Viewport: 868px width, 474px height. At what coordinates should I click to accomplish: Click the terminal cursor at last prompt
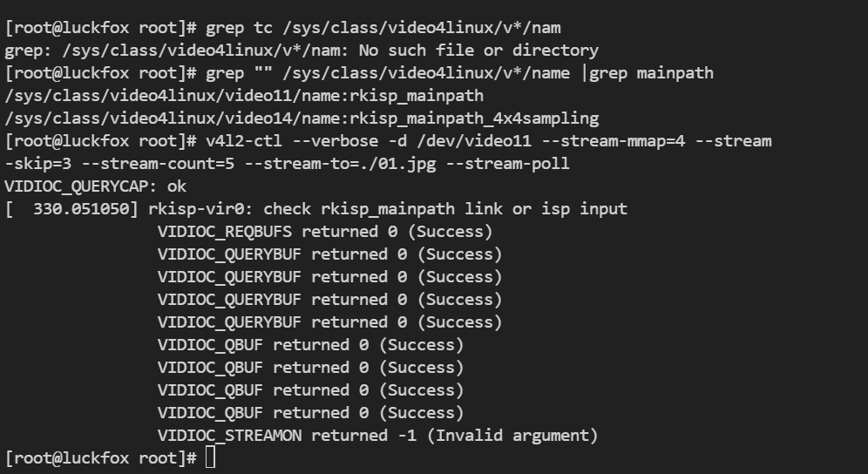(210, 458)
